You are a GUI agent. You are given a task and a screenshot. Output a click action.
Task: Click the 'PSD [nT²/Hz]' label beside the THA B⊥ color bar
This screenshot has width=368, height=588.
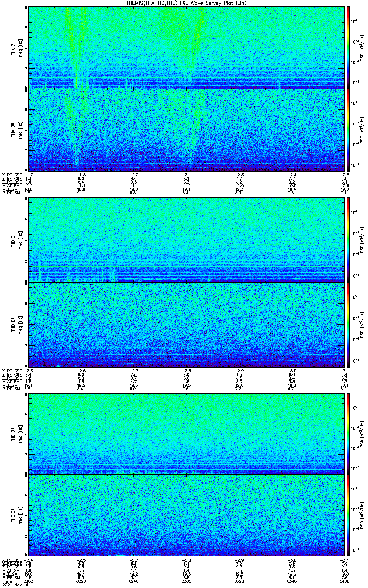click(361, 48)
